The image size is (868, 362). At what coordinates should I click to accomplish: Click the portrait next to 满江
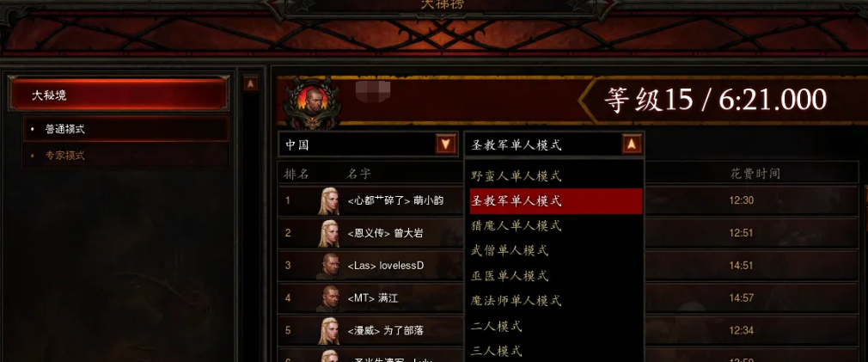point(328,298)
